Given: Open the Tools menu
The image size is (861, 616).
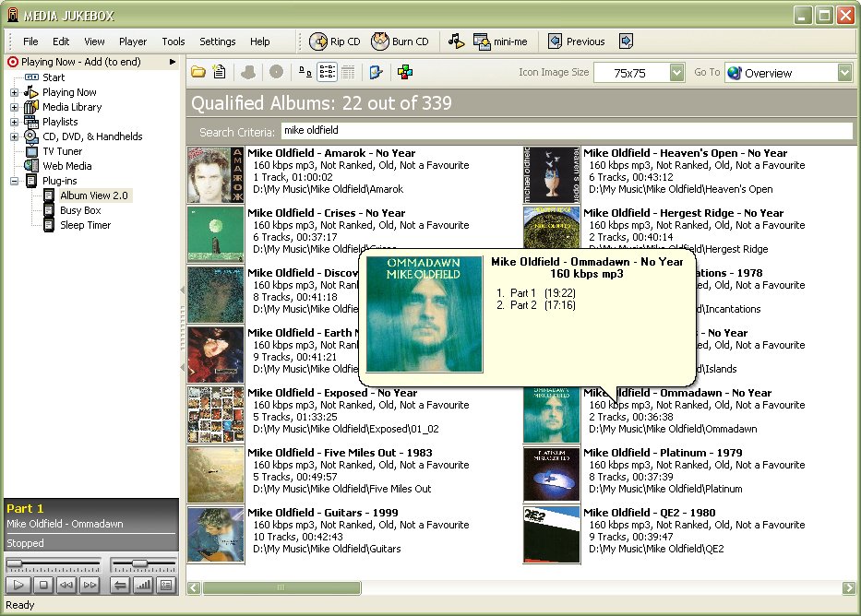Looking at the screenshot, I should pos(173,41).
